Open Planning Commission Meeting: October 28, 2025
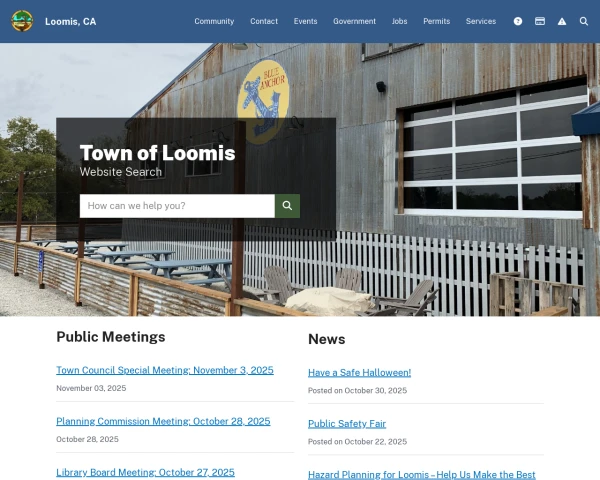Screen dimensions: 600x480 tap(163, 421)
